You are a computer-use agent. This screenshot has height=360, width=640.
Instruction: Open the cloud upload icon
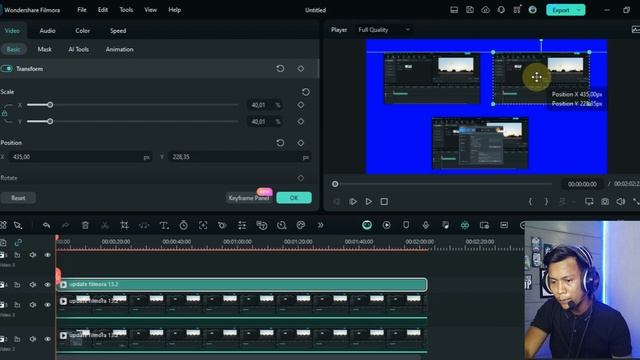tap(485, 10)
